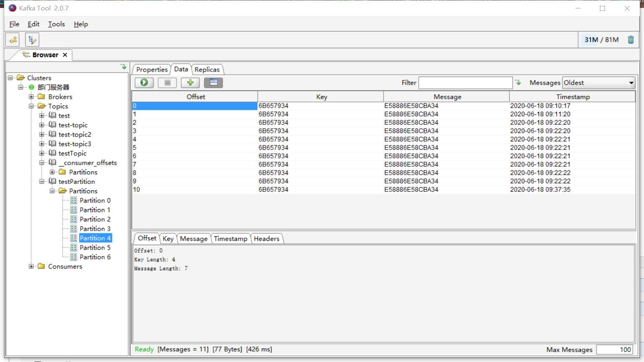Select the _consumer_offsets topic
Image resolution: width=644 pixels, height=362 pixels.
point(88,163)
